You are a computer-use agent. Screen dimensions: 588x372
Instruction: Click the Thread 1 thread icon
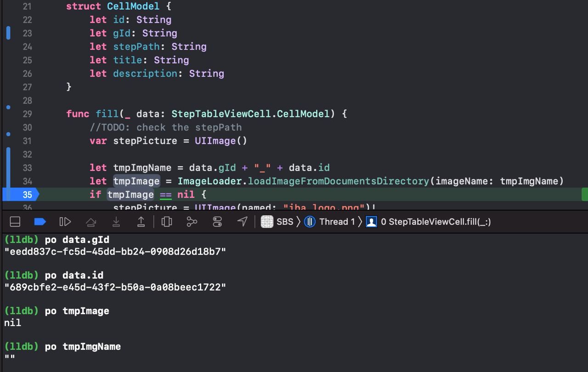coord(310,222)
